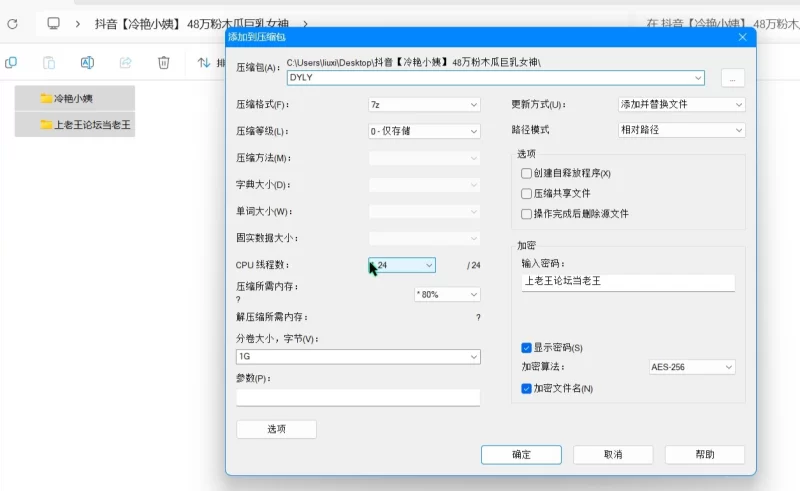Screen dimensions: 800x491
Task: Uncheck the 加密文件名 checkbox
Action: [x=527, y=388]
